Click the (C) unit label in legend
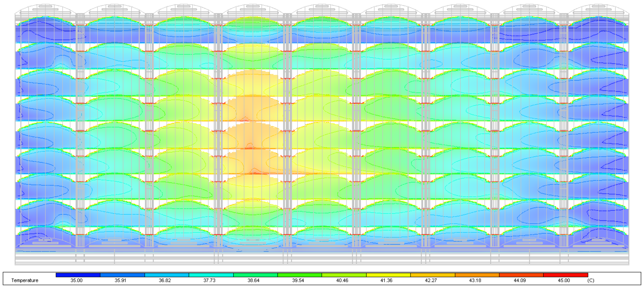The width and height of the screenshot is (644, 288). click(591, 280)
